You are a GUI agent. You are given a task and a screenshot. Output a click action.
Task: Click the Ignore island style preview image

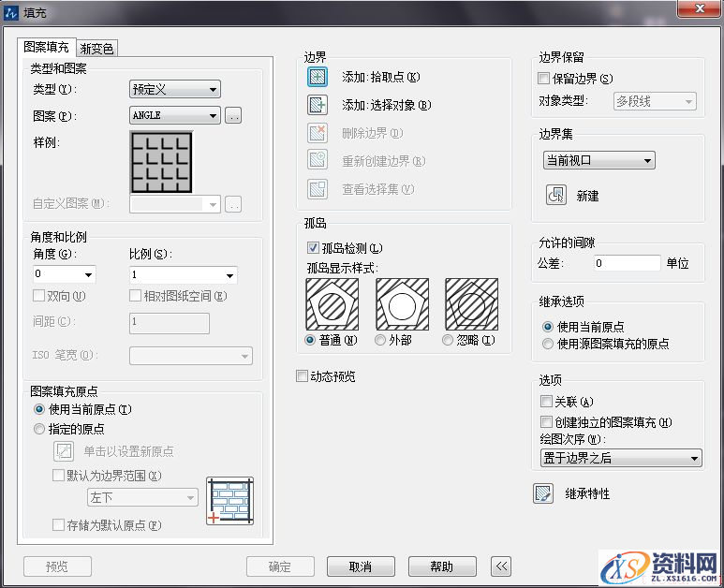[471, 304]
